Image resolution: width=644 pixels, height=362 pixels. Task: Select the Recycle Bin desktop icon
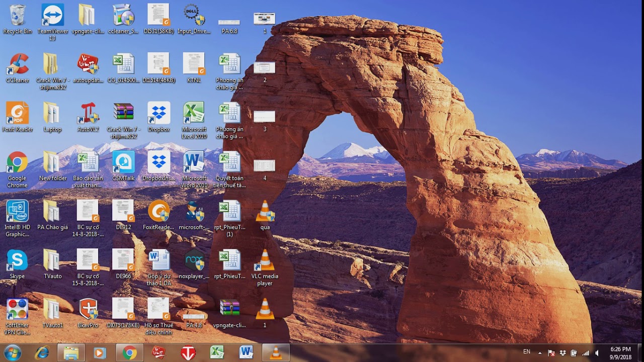tap(17, 20)
